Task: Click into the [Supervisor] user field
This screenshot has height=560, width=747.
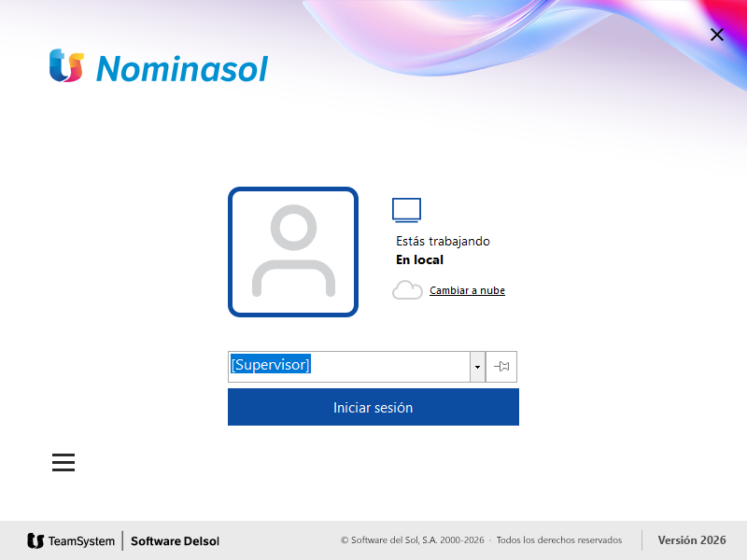Action: (348, 366)
